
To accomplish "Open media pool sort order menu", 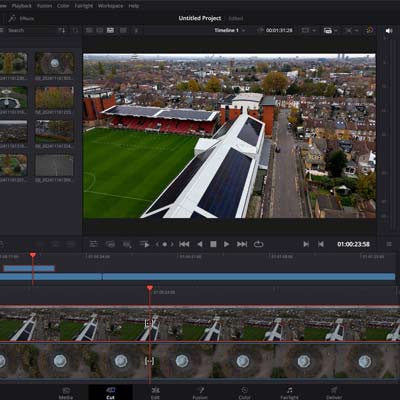I will [62, 31].
